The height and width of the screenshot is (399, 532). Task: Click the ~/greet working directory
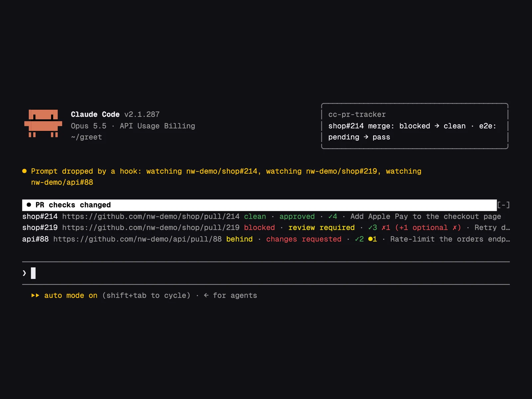[x=86, y=137]
